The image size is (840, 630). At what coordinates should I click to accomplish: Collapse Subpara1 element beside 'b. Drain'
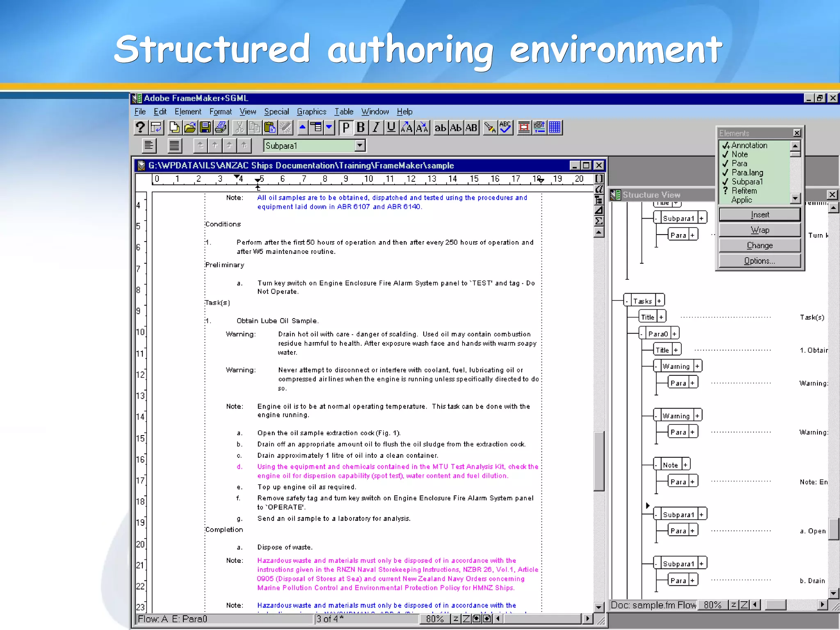click(x=657, y=564)
